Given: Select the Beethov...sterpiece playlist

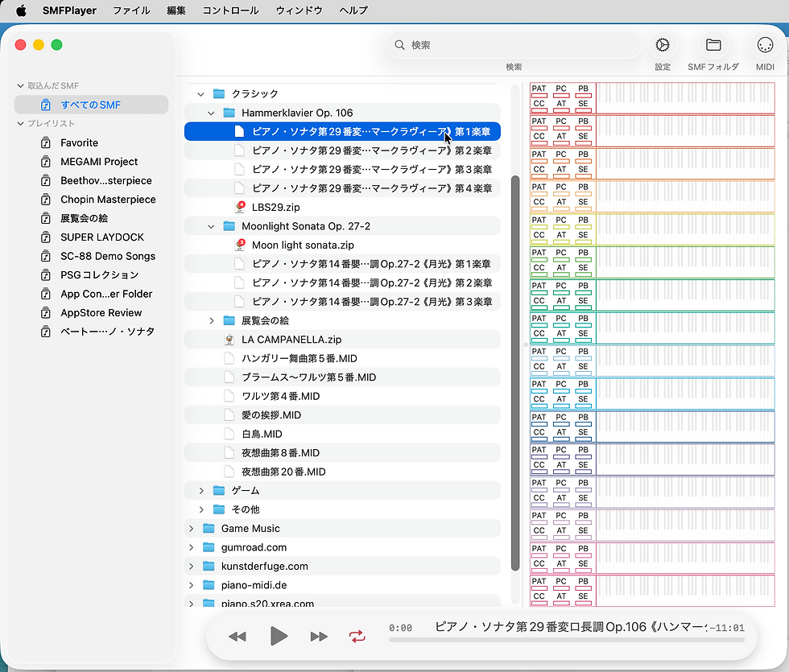Looking at the screenshot, I should pos(91,180).
